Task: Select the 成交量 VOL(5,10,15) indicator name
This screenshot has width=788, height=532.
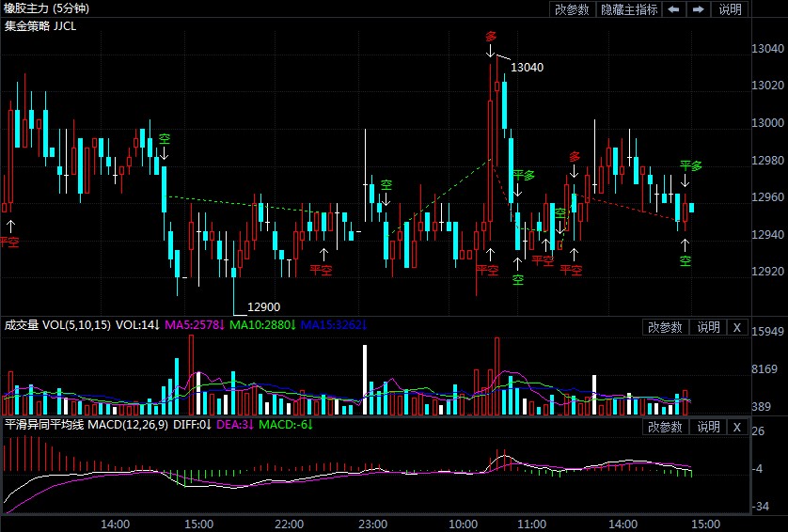Action: [57, 325]
